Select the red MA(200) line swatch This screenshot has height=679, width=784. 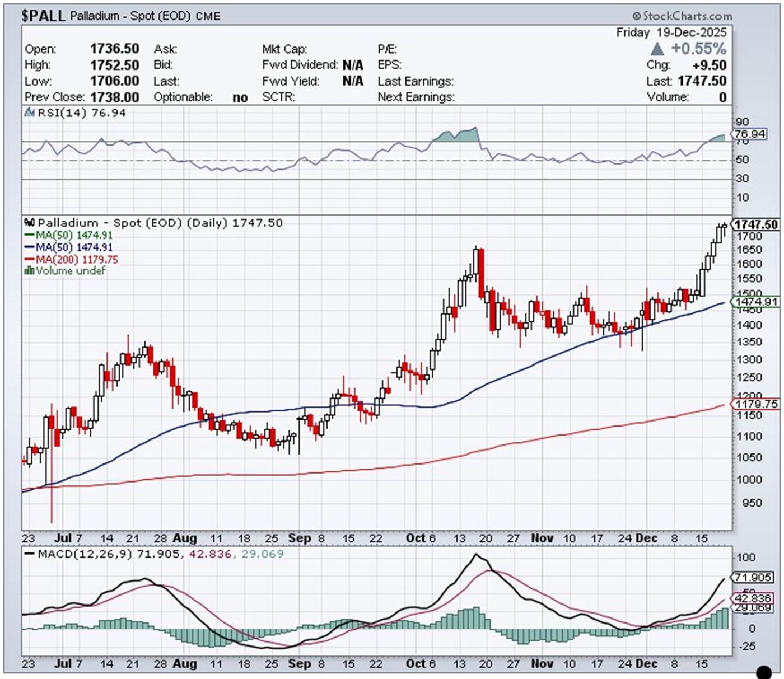pos(30,260)
